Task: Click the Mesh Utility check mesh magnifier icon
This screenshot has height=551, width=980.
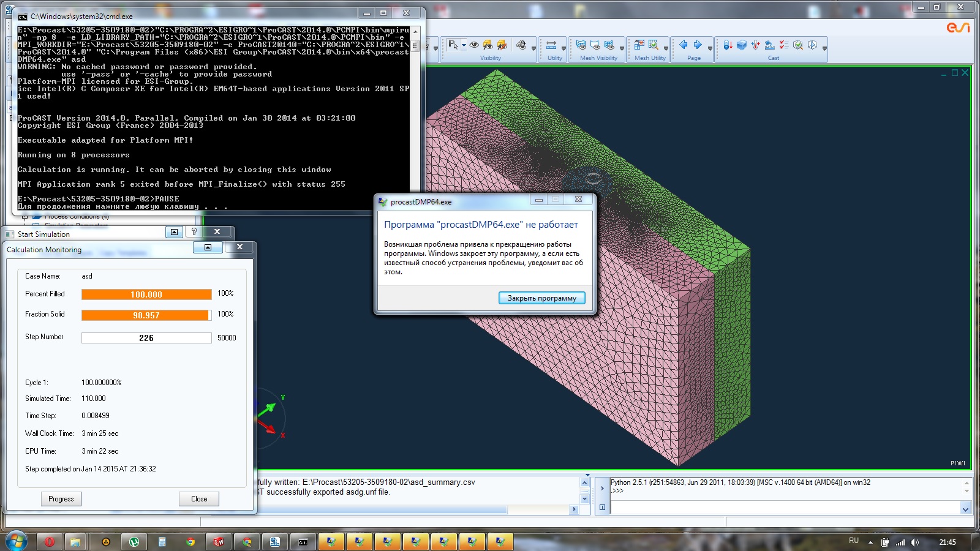Action: coord(654,45)
